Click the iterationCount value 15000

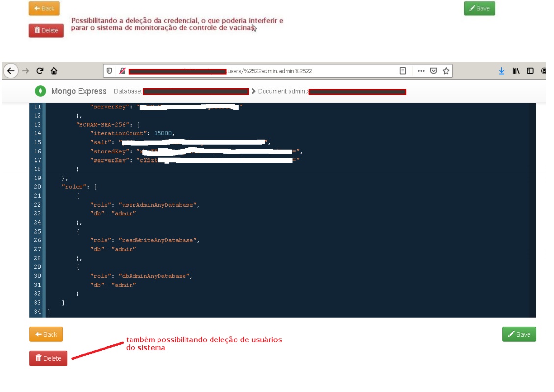point(163,133)
